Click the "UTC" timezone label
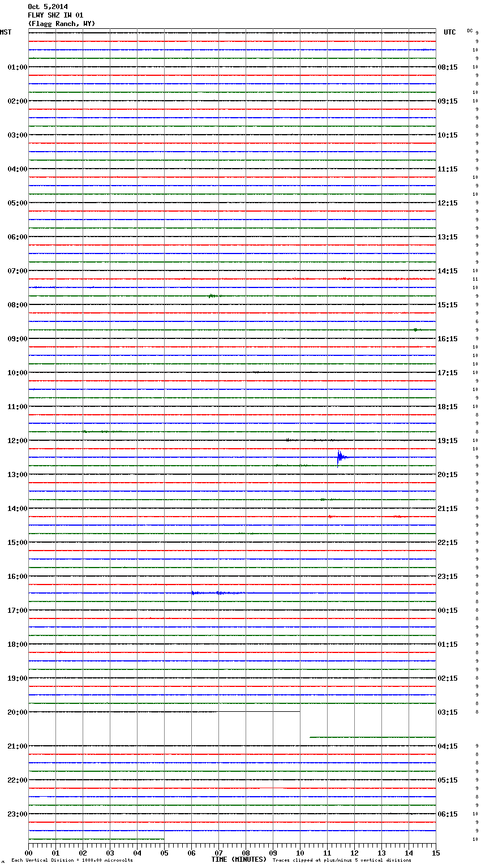The width and height of the screenshot is (481, 868). coord(450,32)
